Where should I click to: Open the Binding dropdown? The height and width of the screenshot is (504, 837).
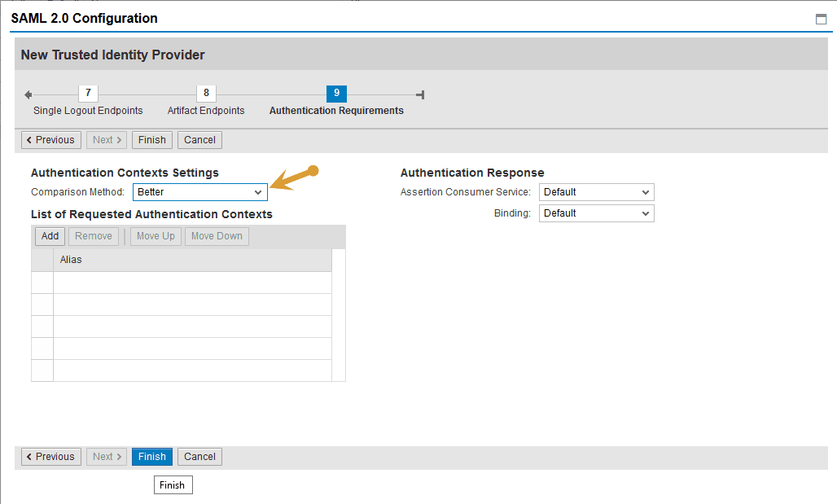(x=596, y=213)
